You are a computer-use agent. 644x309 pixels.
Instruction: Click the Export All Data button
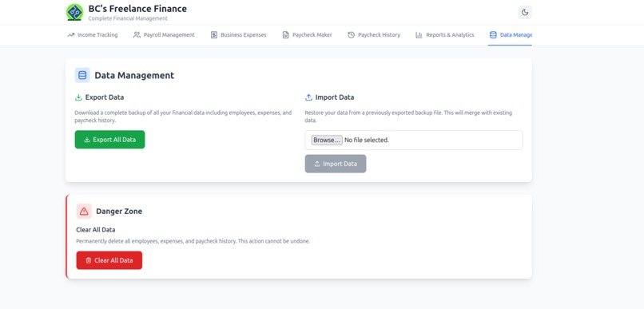[x=109, y=140]
